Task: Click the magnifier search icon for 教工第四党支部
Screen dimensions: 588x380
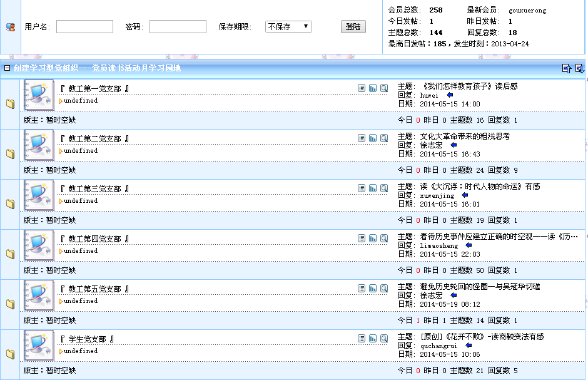Action: click(384, 238)
